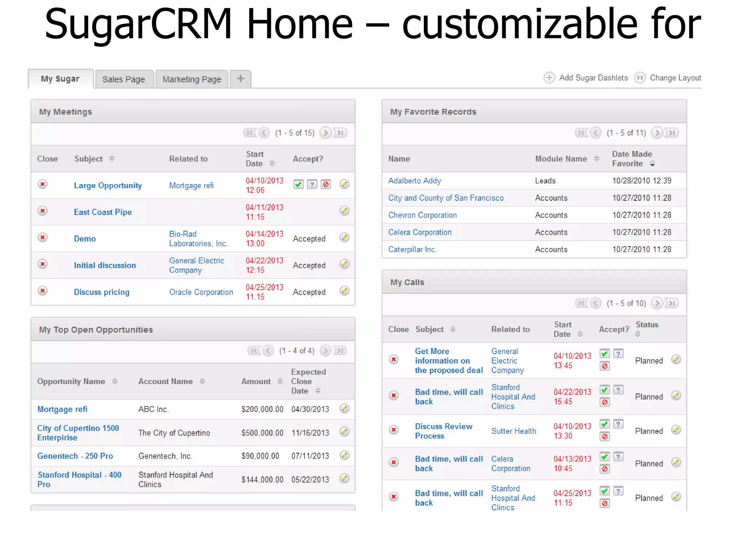Close the Discuss pricing meeting
This screenshot has height=560, width=747.
[43, 291]
